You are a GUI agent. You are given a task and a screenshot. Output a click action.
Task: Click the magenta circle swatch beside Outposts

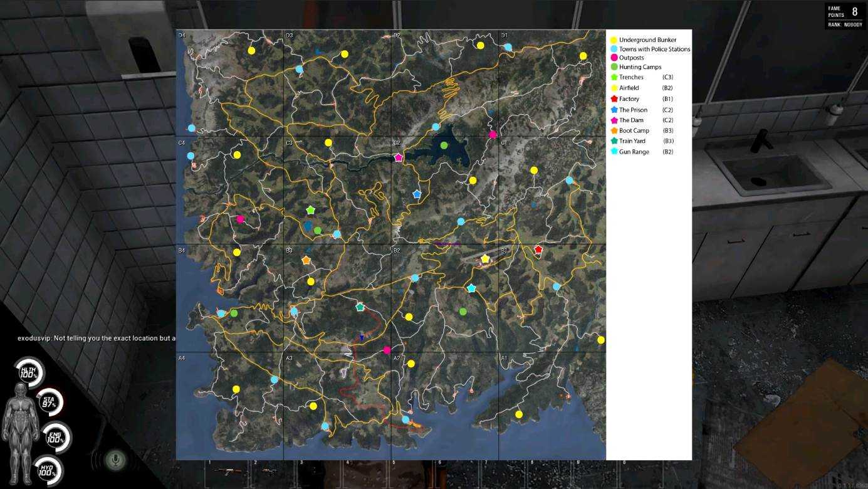point(614,58)
